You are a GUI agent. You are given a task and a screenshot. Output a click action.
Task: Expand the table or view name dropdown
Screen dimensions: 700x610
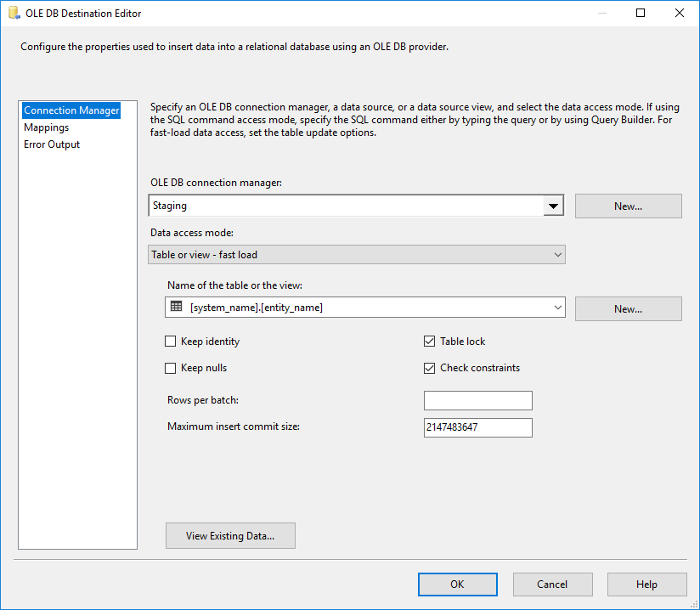tap(557, 308)
